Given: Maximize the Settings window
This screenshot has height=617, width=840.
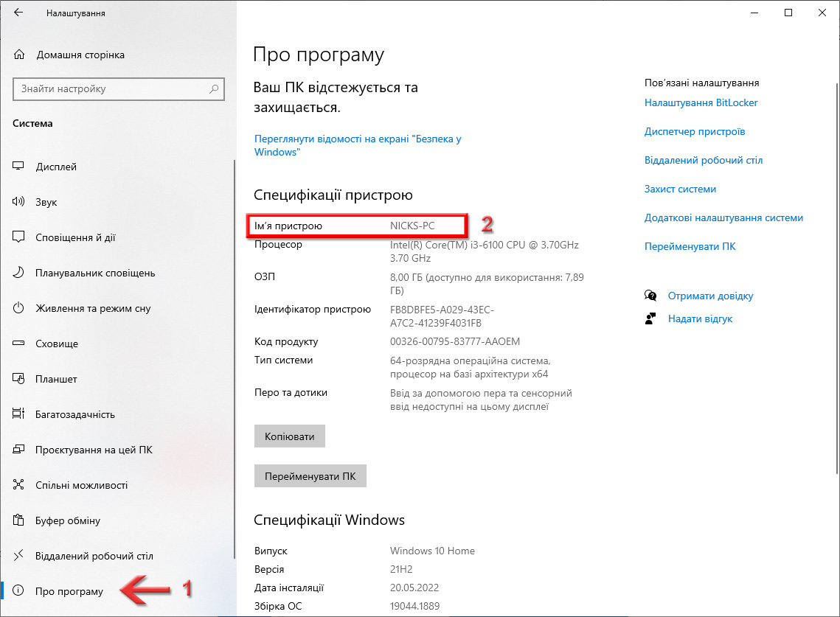Looking at the screenshot, I should tap(788, 13).
